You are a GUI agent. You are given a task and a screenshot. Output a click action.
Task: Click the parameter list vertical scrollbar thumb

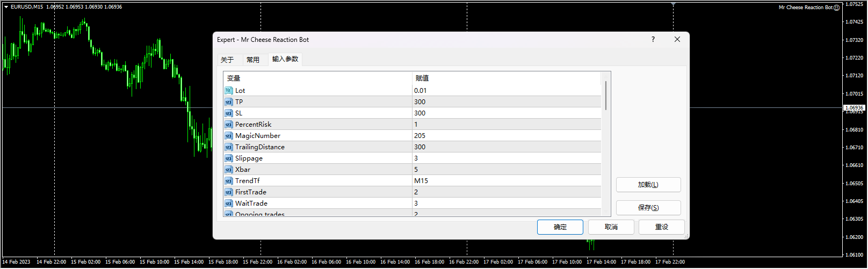click(x=606, y=96)
